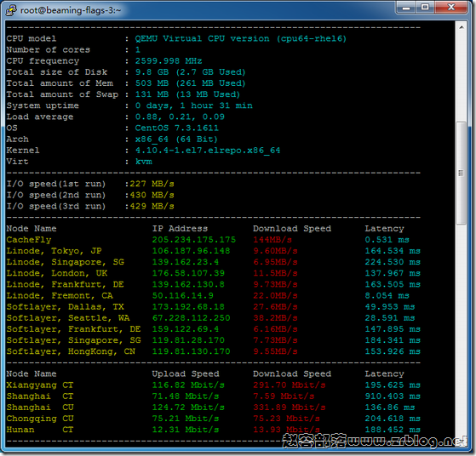Click Linode, London, UK node name

pyautogui.click(x=57, y=273)
